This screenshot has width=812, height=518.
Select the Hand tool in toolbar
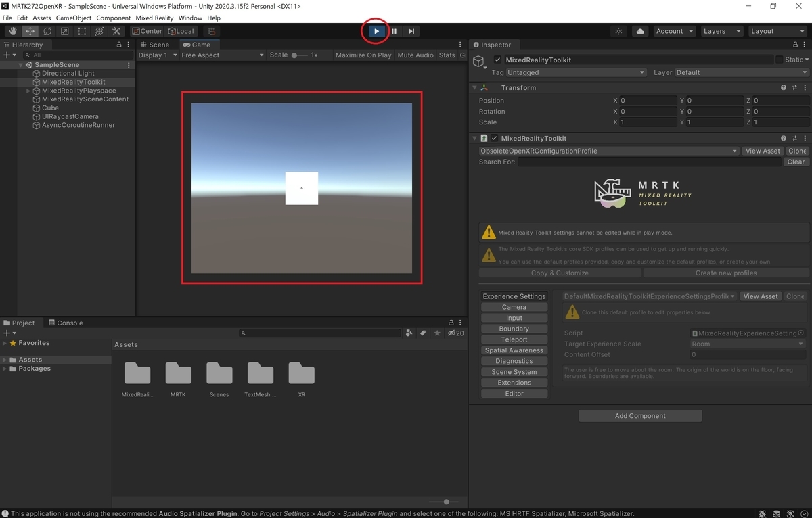pyautogui.click(x=13, y=31)
